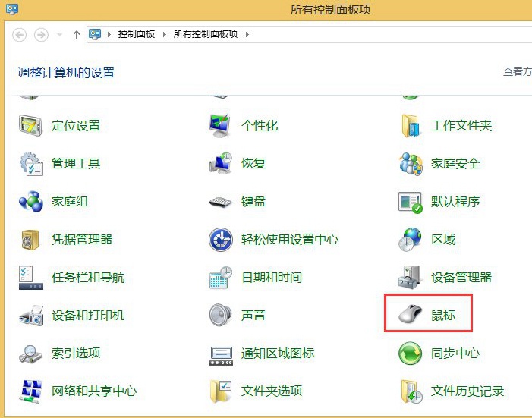Open the 文件夹选项 folder icon
This screenshot has width=532, height=418.
[221, 391]
